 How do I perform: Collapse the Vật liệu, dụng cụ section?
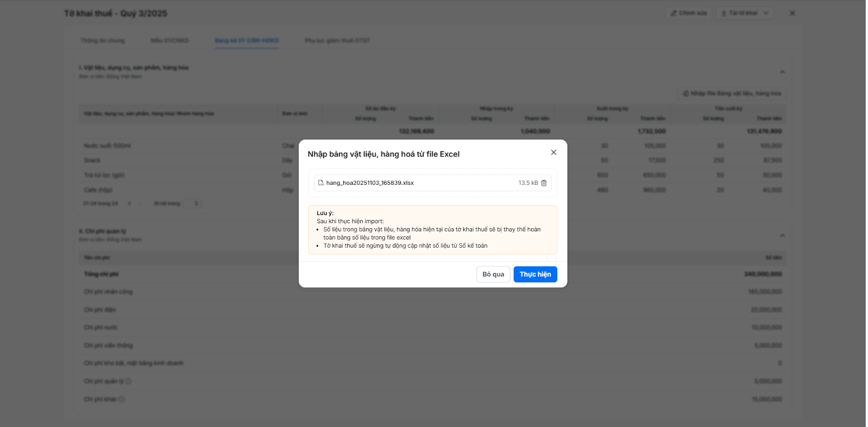coord(782,72)
